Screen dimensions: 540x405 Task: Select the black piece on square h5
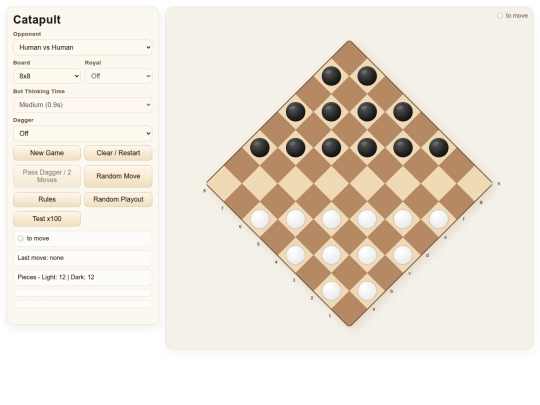click(403, 112)
